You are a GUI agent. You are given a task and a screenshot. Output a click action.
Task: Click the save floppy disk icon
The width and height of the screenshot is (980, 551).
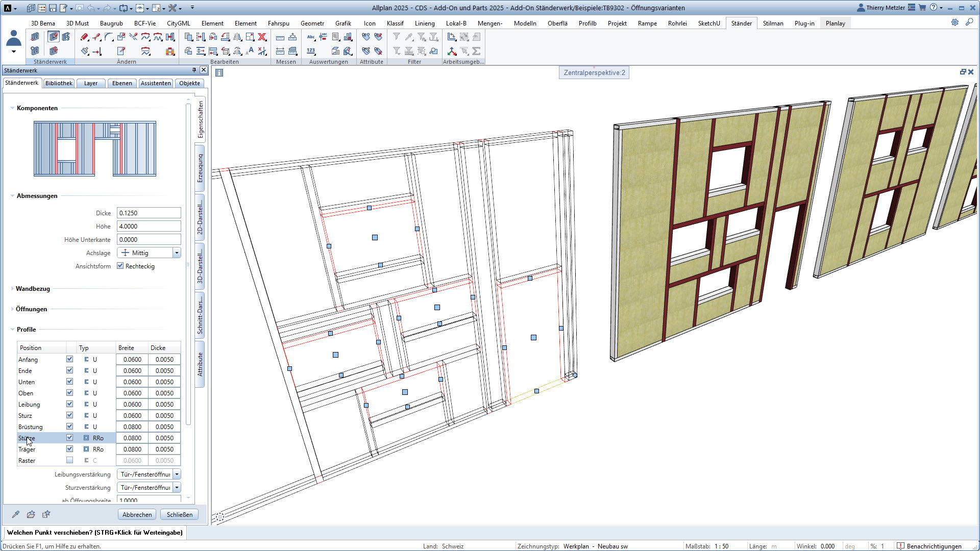(53, 8)
